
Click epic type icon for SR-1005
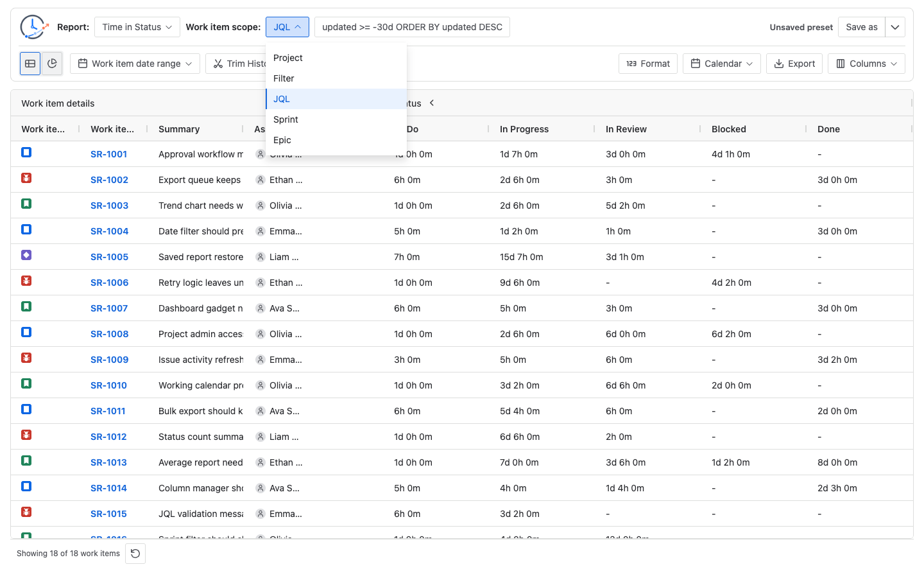26,255
